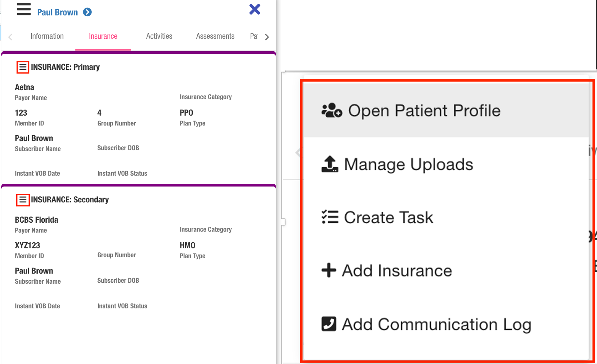Click the Manage Uploads upload icon

pyautogui.click(x=330, y=164)
